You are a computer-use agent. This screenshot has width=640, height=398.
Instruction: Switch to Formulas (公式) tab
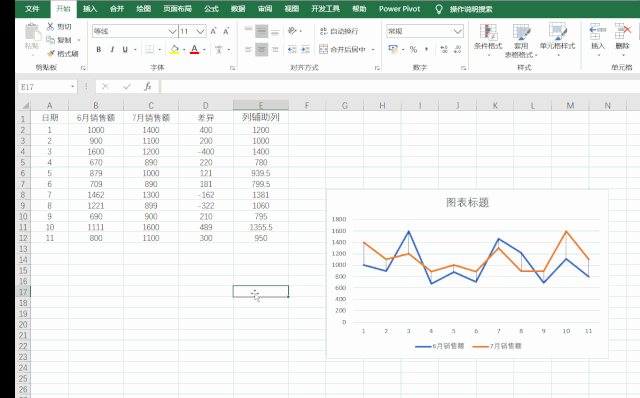click(x=211, y=9)
